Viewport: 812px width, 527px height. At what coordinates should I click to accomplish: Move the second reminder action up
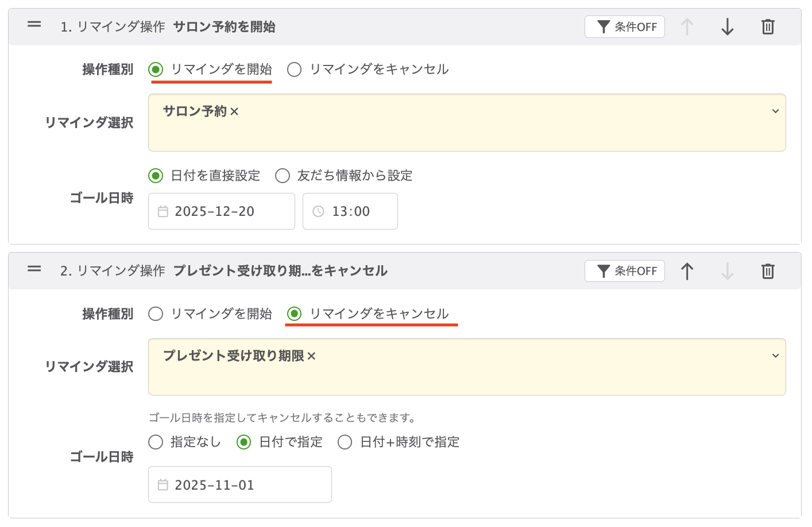pos(687,271)
